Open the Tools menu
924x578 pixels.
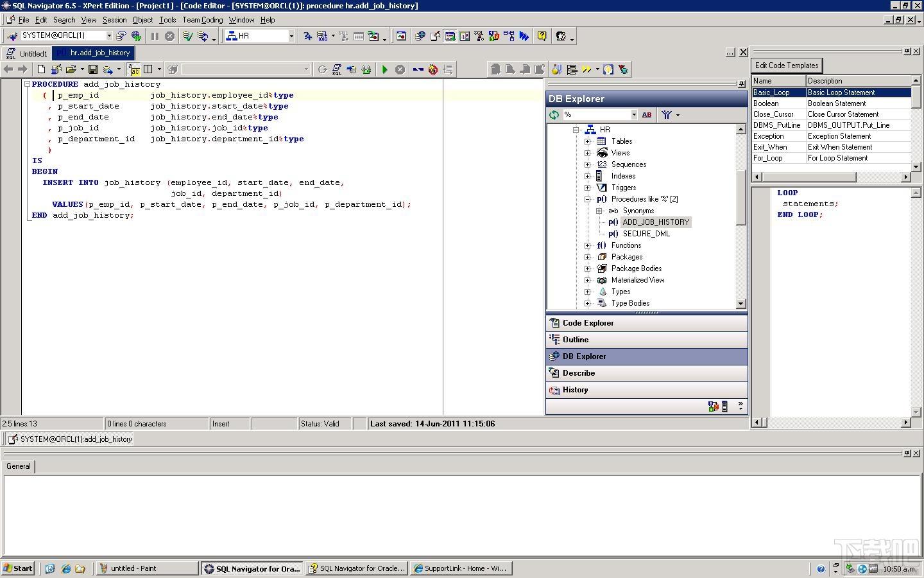pyautogui.click(x=167, y=20)
